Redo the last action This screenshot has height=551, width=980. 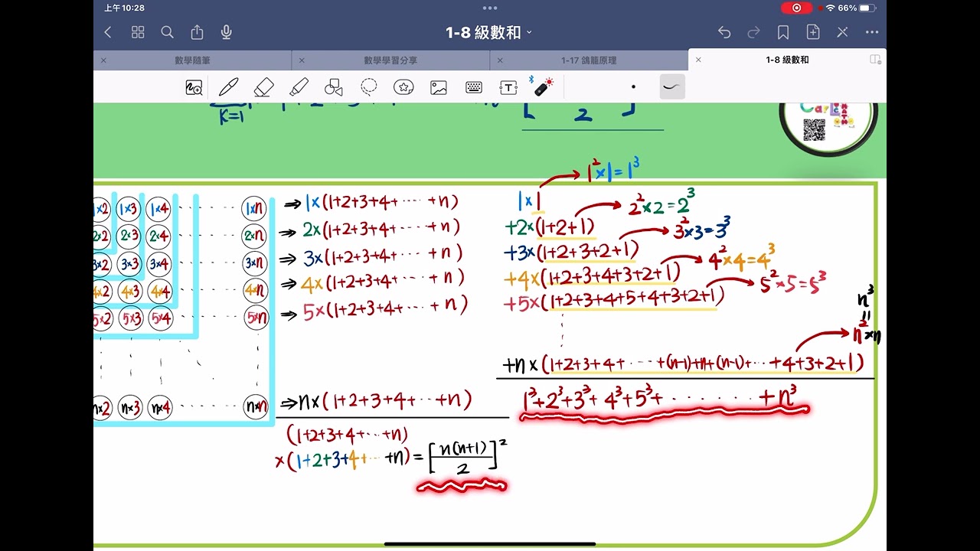pyautogui.click(x=753, y=32)
